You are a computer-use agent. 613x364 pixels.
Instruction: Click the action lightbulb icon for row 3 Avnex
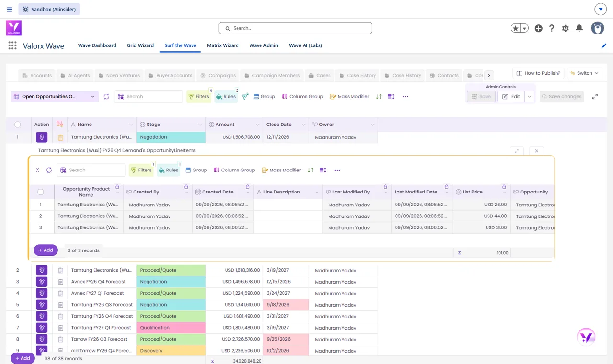click(x=42, y=282)
